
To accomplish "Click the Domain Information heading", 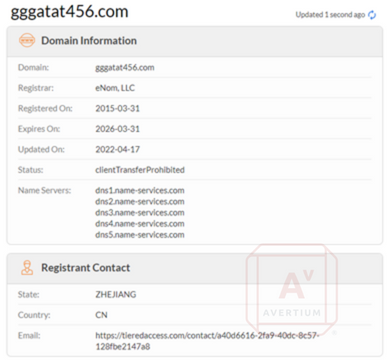I will coord(89,41).
